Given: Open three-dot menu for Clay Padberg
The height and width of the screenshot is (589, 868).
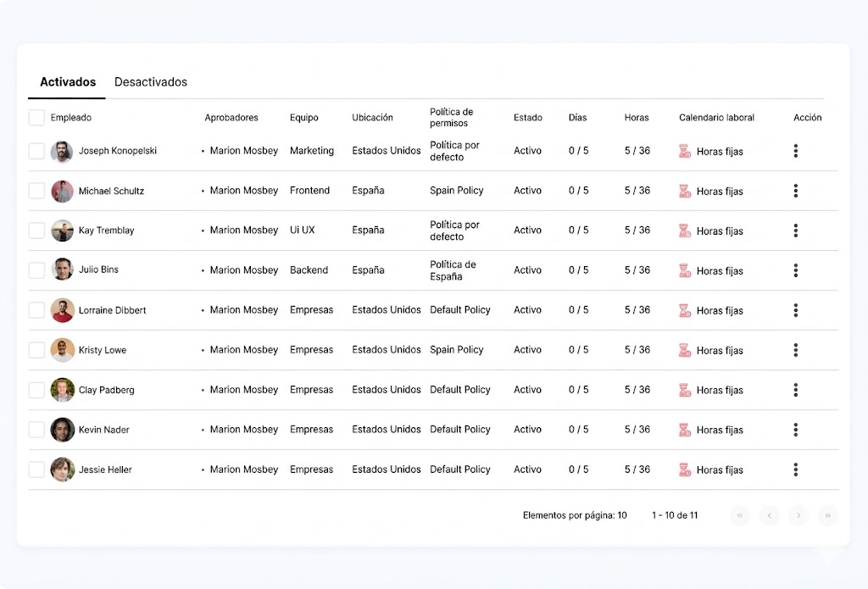Looking at the screenshot, I should click(x=795, y=390).
